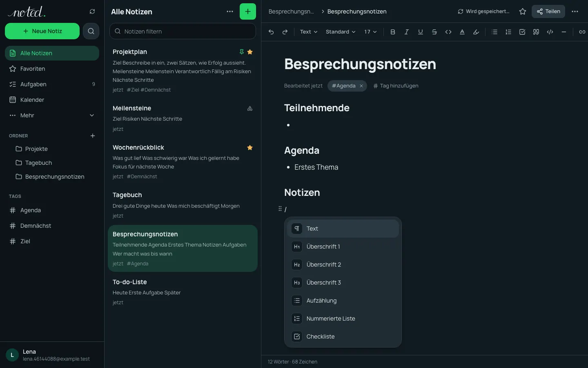Open the Projekte folder
The width and height of the screenshot is (588, 368).
click(x=52, y=149)
